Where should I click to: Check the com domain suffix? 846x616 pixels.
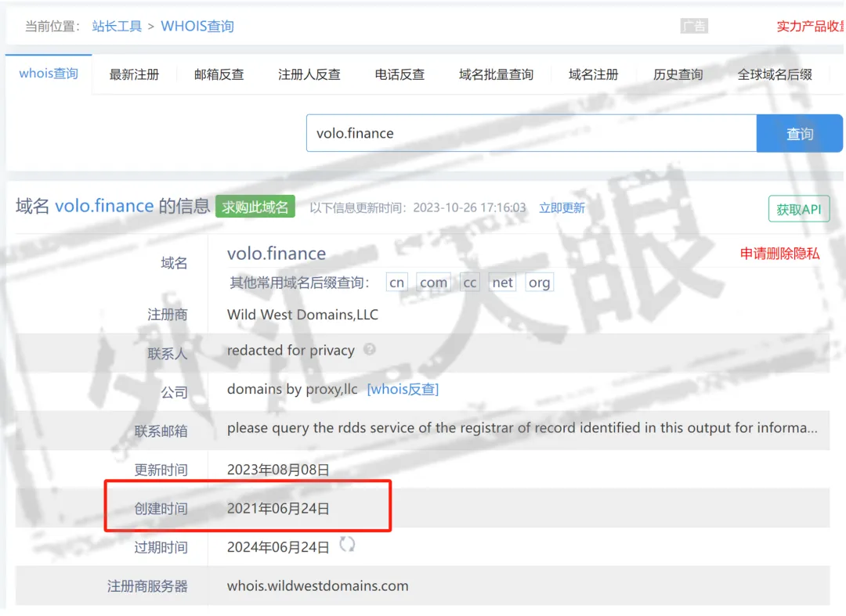coord(433,283)
